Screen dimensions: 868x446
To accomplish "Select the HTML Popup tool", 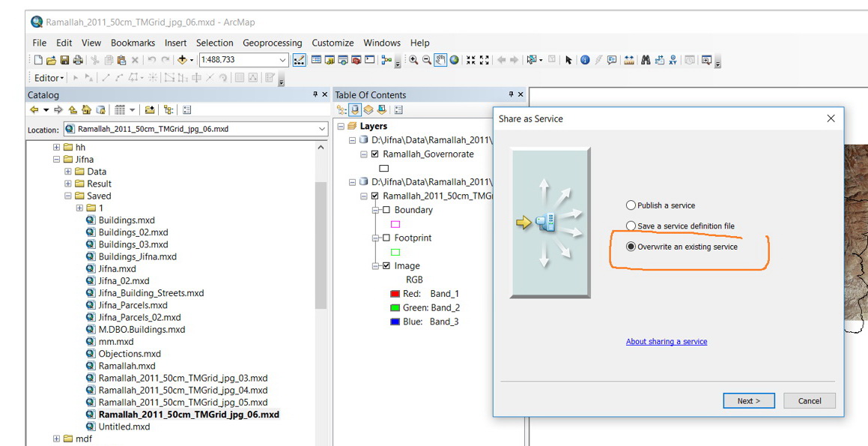I will point(612,60).
